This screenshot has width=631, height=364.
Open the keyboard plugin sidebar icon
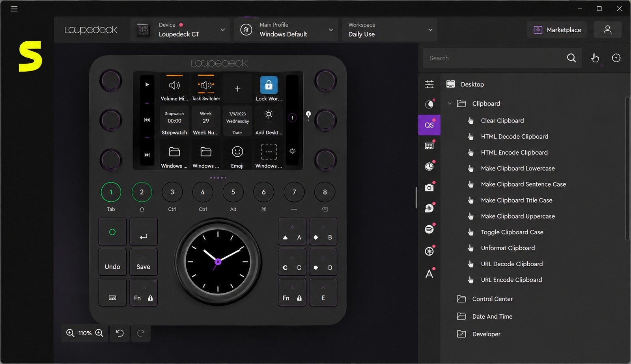coord(429,146)
